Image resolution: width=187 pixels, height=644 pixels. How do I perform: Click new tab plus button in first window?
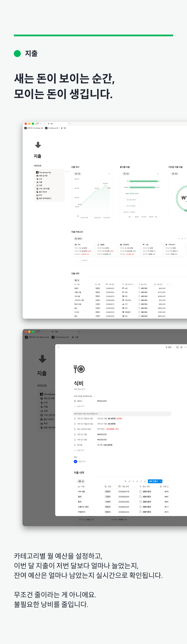coord(70,124)
